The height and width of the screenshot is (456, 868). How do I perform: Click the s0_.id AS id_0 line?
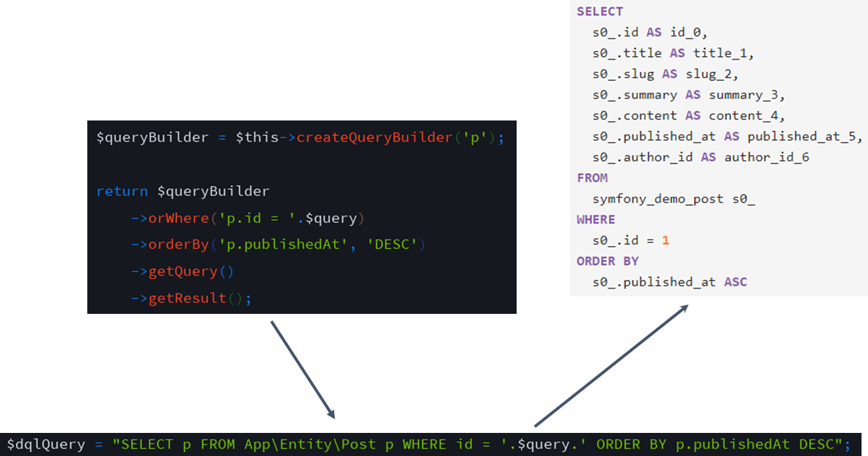click(x=650, y=32)
